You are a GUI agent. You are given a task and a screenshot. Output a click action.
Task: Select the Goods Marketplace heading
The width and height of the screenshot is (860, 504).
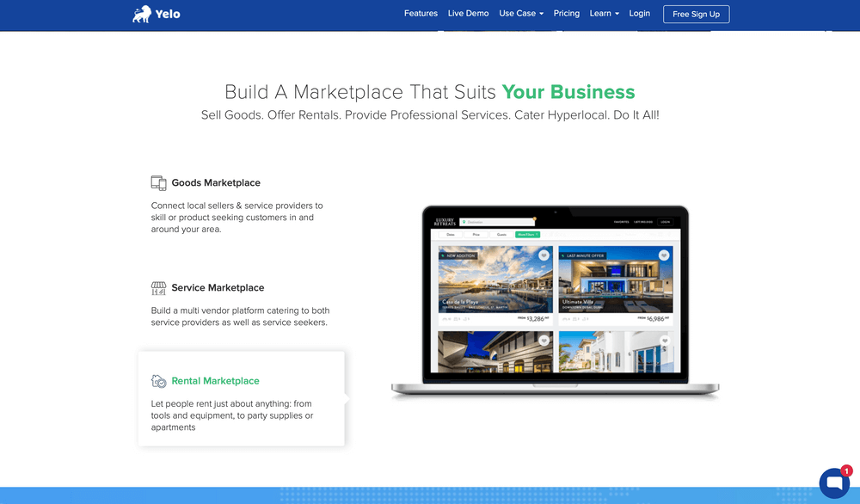coord(216,183)
